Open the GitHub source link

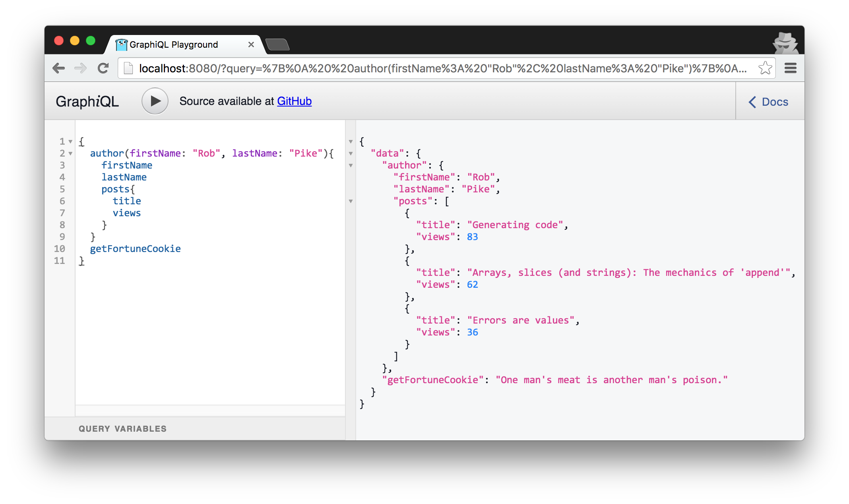point(294,101)
